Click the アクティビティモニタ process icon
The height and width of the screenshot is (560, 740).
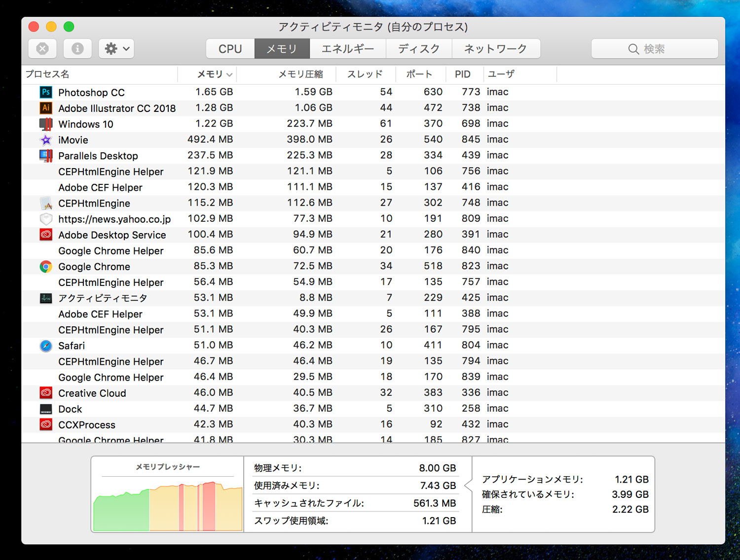click(46, 298)
